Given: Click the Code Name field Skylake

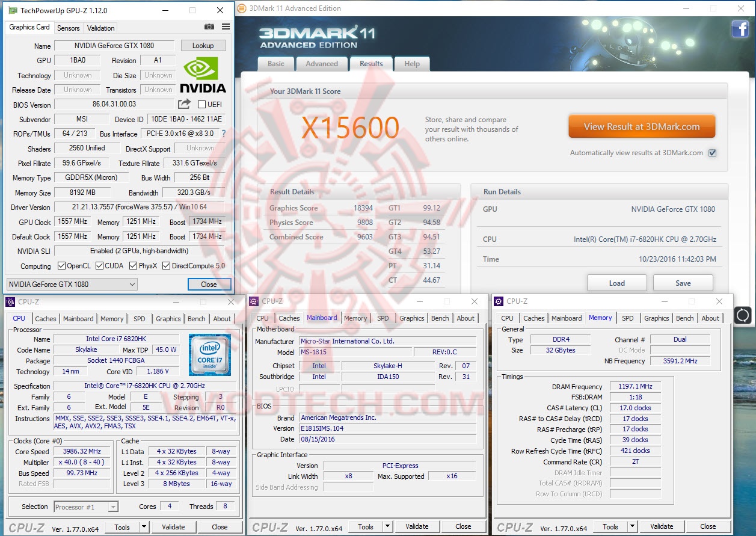Looking at the screenshot, I should pos(86,350).
